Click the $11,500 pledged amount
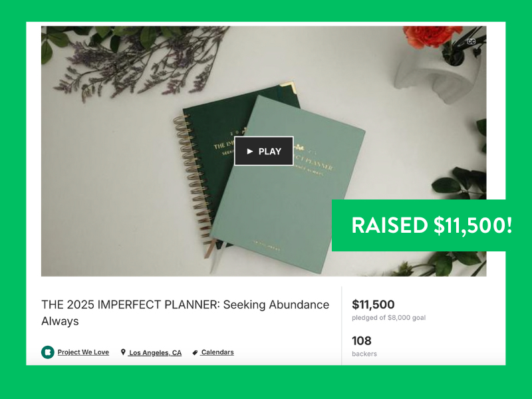Screen dimensions: 532x399 click(x=373, y=305)
